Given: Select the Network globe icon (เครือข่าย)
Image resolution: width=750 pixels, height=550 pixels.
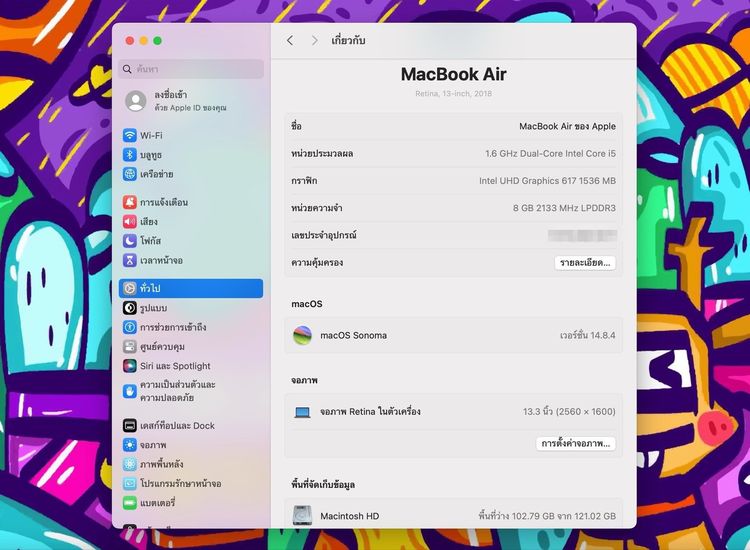Looking at the screenshot, I should [130, 174].
